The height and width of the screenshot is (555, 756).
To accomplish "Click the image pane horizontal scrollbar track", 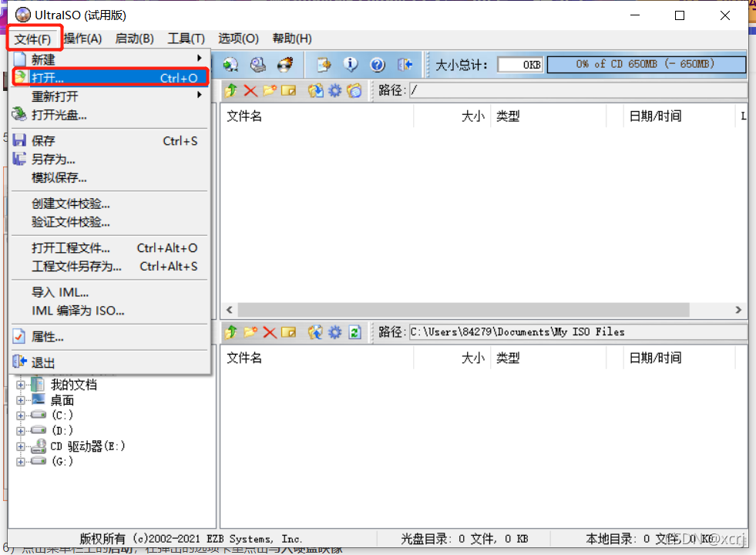I will (484, 310).
